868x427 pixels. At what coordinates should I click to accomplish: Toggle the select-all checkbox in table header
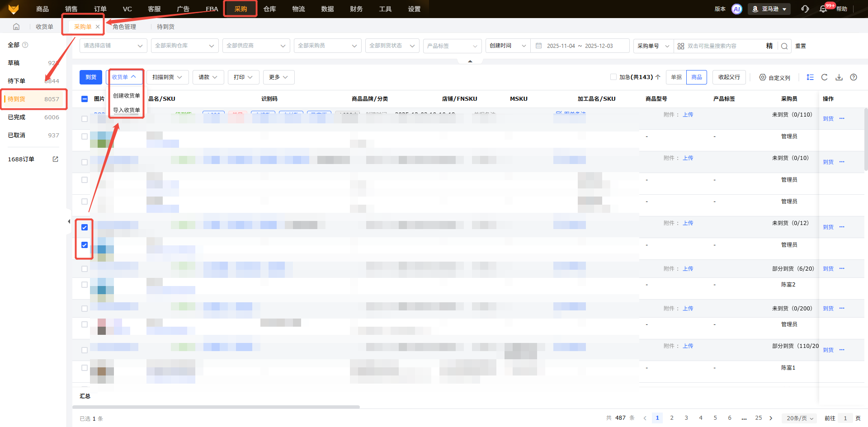click(x=85, y=99)
